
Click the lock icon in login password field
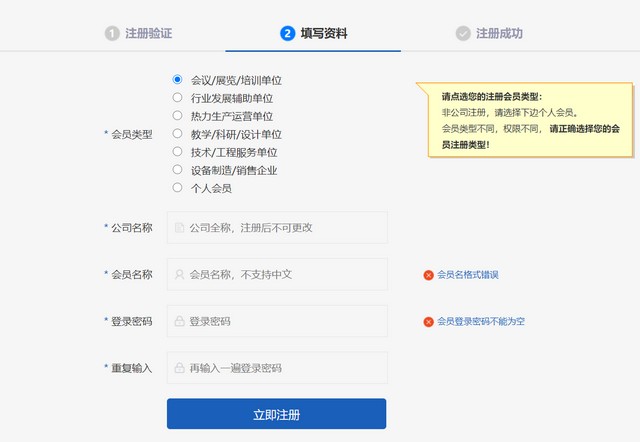[x=179, y=321]
